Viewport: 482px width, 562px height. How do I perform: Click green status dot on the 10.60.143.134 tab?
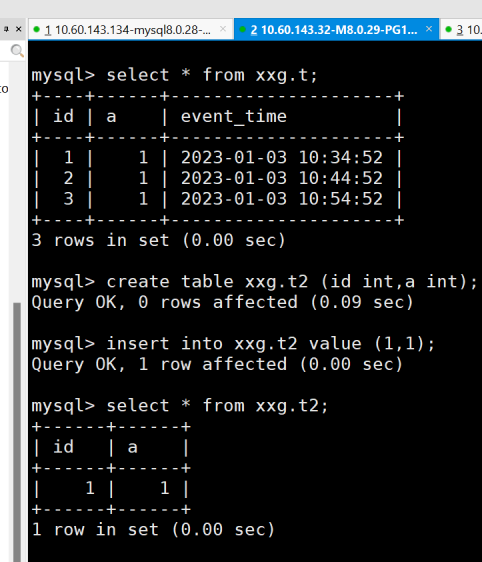(36, 29)
